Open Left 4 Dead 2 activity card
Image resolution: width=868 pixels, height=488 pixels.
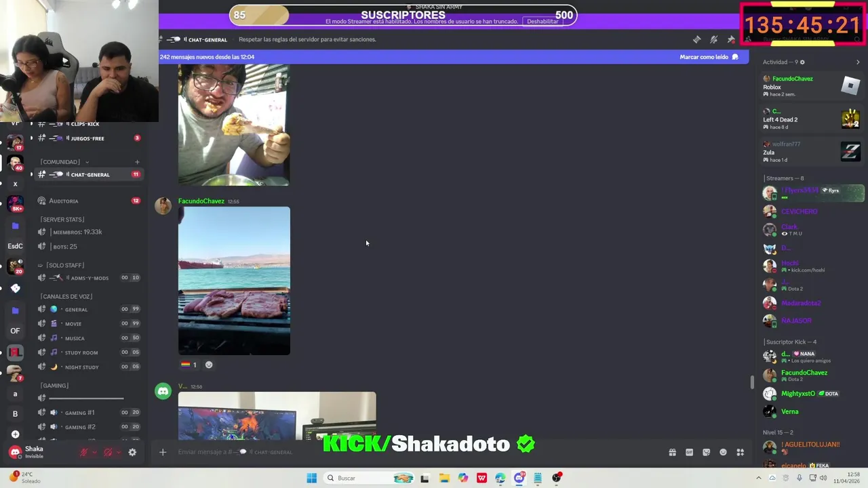[812, 119]
